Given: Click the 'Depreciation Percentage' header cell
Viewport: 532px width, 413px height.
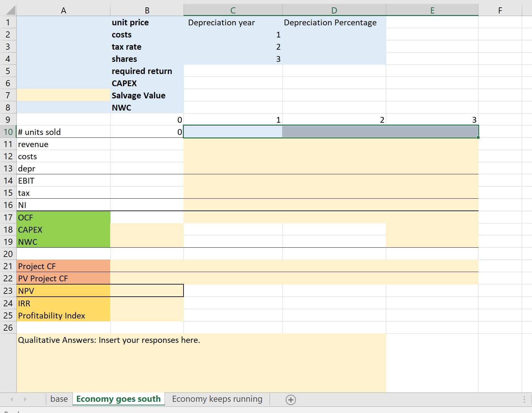Looking at the screenshot, I should click(x=334, y=22).
